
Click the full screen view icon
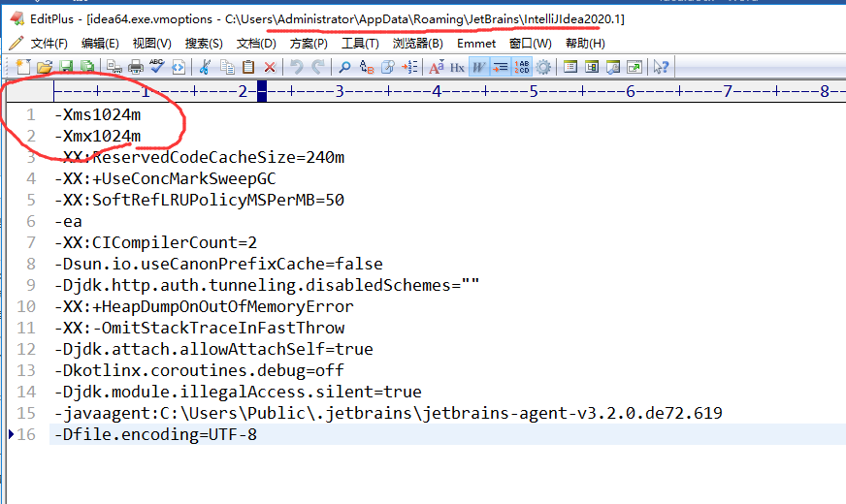(x=634, y=67)
